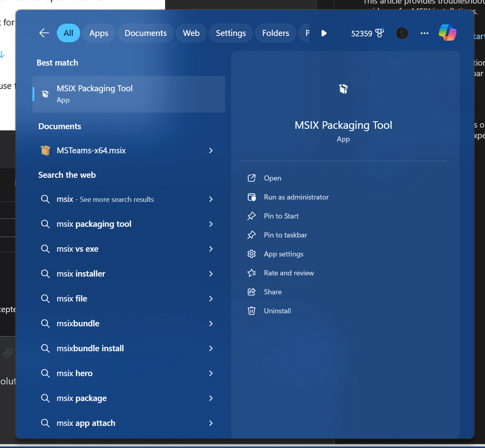Viewport: 485px width, 448px height.
Task: Click search icon beside 'msix hero'
Action: [x=45, y=373]
